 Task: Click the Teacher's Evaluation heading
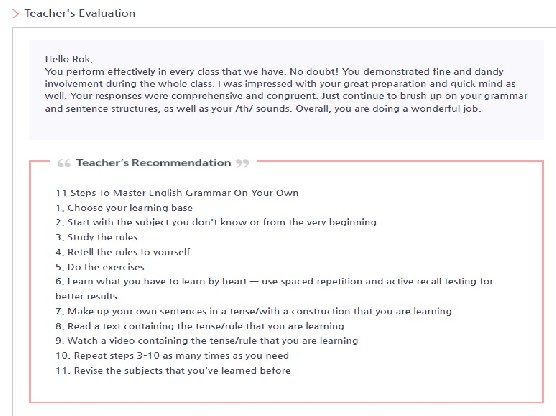[80, 13]
